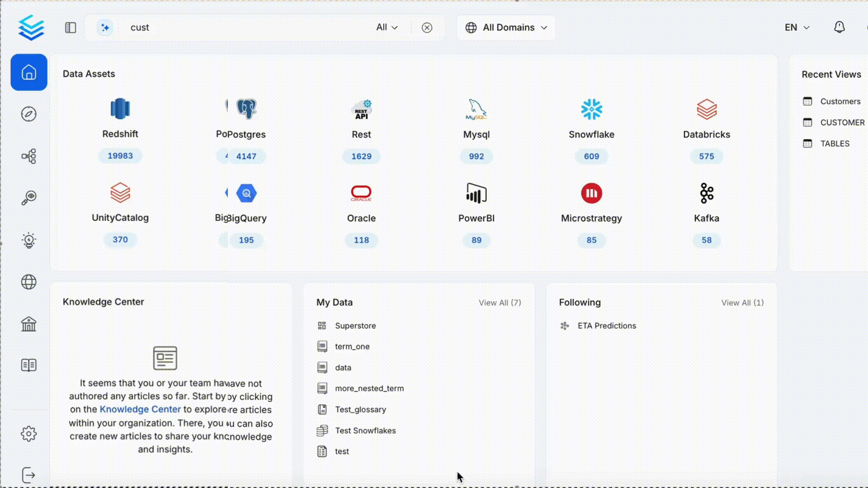Viewport: 868px width, 488px height.
Task: Open the Explore compass icon in sidebar
Action: click(x=29, y=114)
